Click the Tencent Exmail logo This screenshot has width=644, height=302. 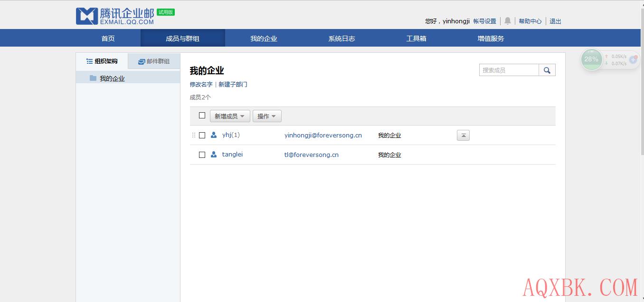(x=115, y=16)
